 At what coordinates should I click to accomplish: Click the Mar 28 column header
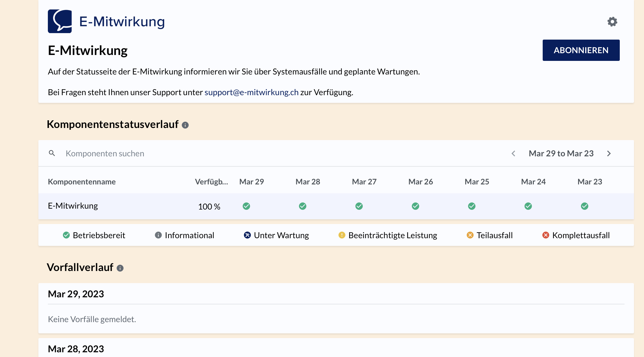click(308, 181)
